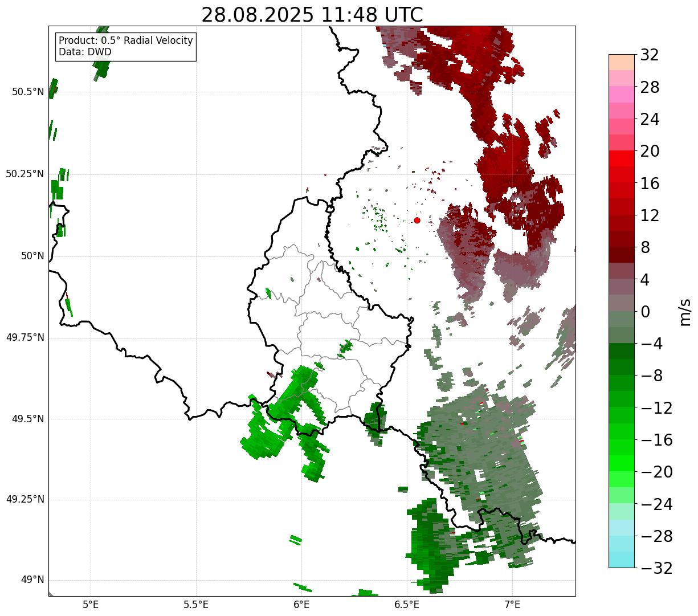Click the 49°N latitude label

[32, 580]
